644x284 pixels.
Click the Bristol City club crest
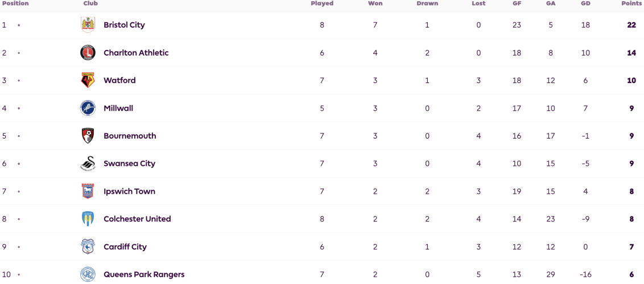(88, 25)
